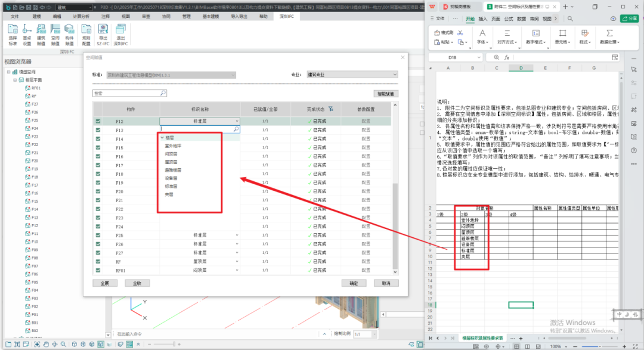Click the 建筑赋值 ribbon icon
Screen dimensions: 644x350
(x=41, y=35)
